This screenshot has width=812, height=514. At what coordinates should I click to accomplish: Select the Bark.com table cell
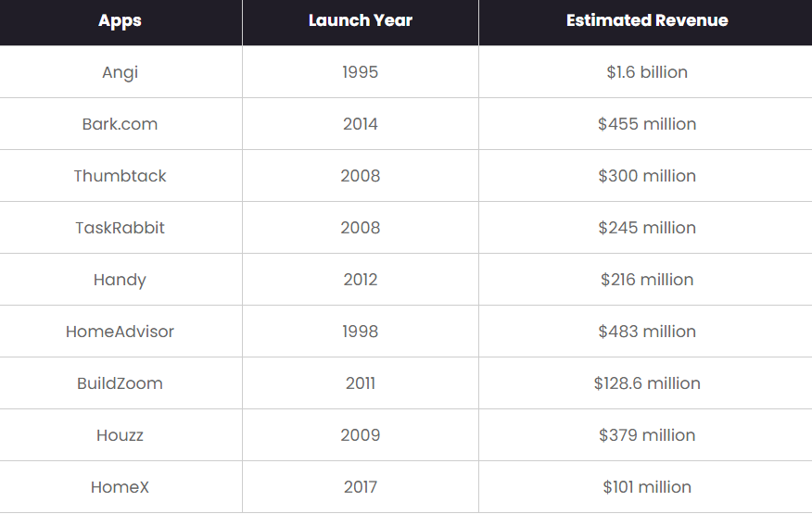(120, 124)
